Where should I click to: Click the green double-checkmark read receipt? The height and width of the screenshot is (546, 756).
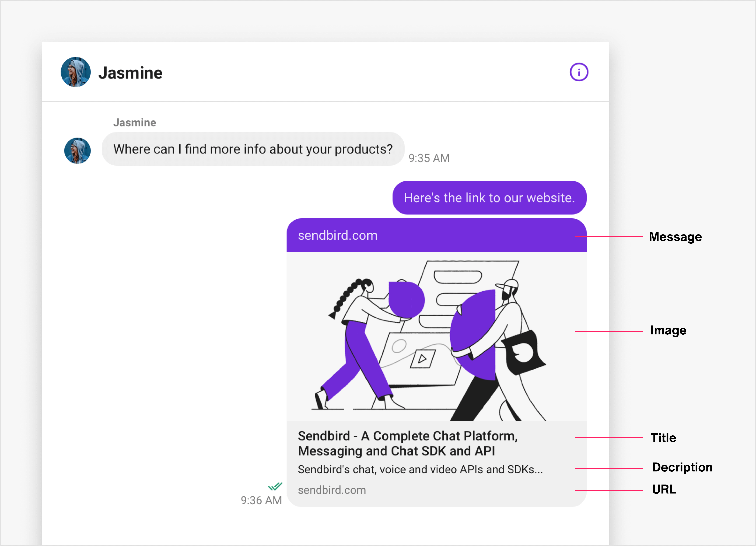[275, 486]
